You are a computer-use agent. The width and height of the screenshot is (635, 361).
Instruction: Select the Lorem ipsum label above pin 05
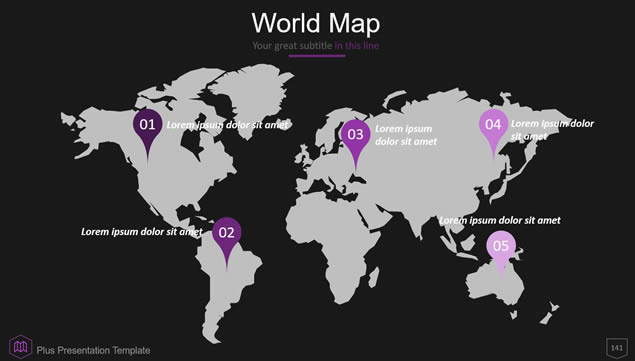[500, 220]
